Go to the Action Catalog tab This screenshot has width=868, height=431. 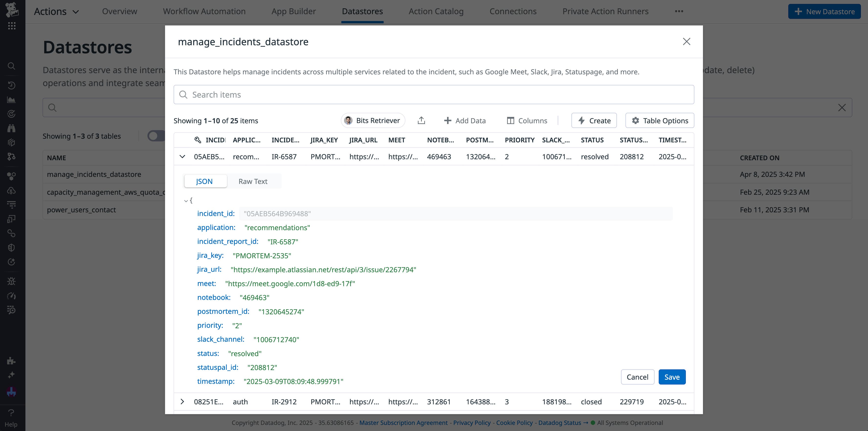[x=436, y=11]
